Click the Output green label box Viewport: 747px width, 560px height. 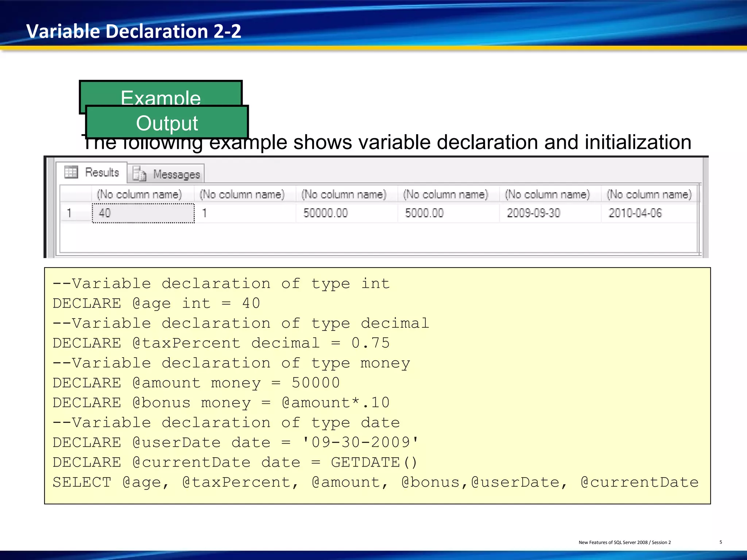(167, 122)
